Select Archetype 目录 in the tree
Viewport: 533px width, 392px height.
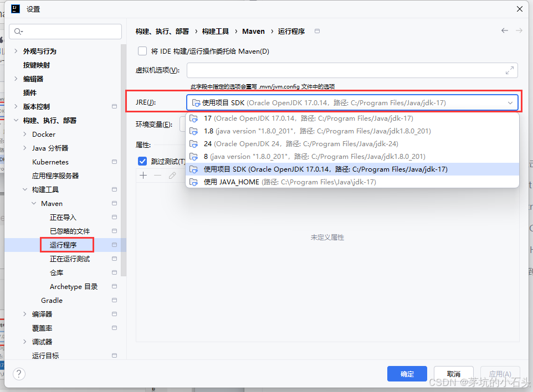pos(74,287)
